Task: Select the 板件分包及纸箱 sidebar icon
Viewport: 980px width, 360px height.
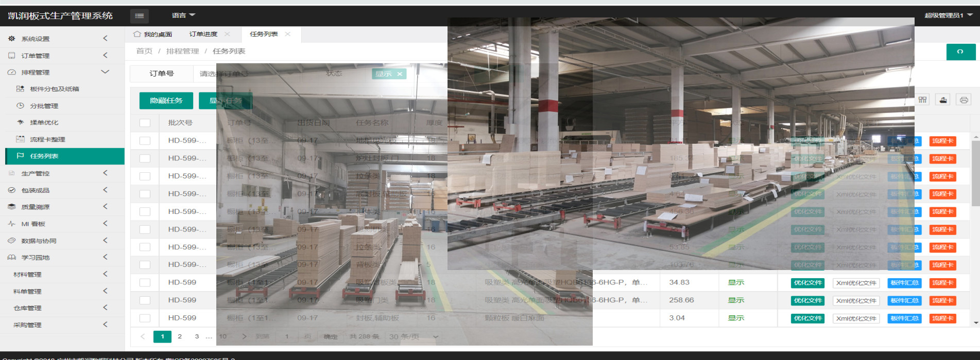Action: coord(20,89)
